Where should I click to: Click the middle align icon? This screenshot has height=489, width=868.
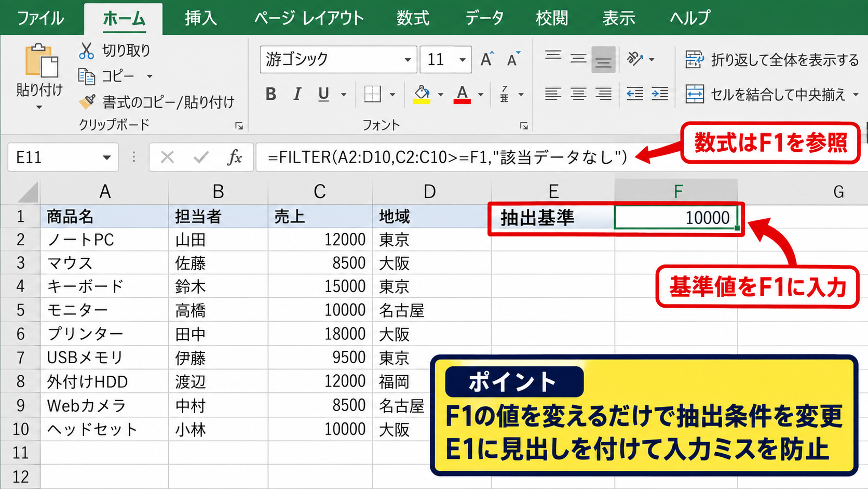pyautogui.click(x=578, y=59)
